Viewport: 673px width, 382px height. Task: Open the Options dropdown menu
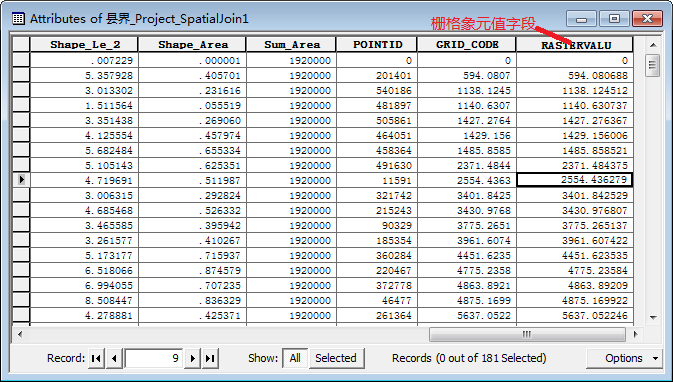pyautogui.click(x=624, y=358)
